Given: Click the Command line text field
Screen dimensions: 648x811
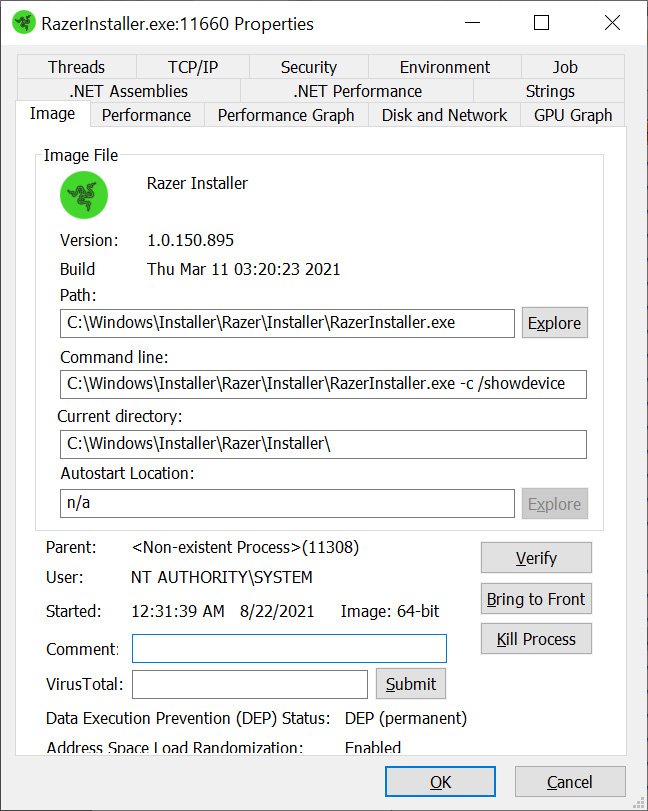Looking at the screenshot, I should pos(322,384).
